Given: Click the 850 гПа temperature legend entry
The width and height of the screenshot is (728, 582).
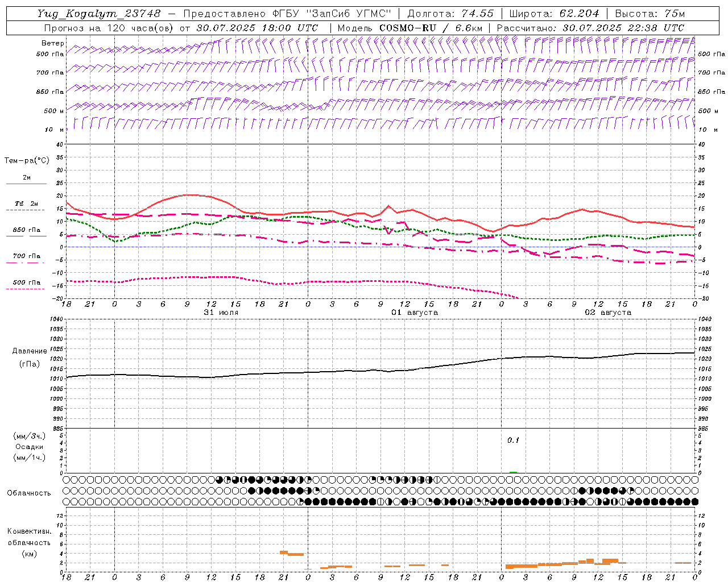Looking at the screenshot, I should (27, 230).
